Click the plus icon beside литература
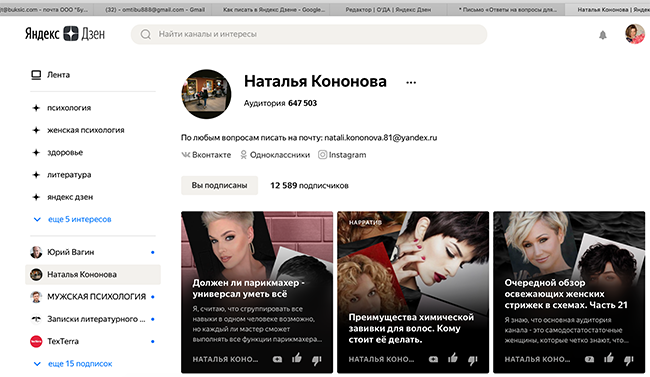 pyautogui.click(x=36, y=175)
